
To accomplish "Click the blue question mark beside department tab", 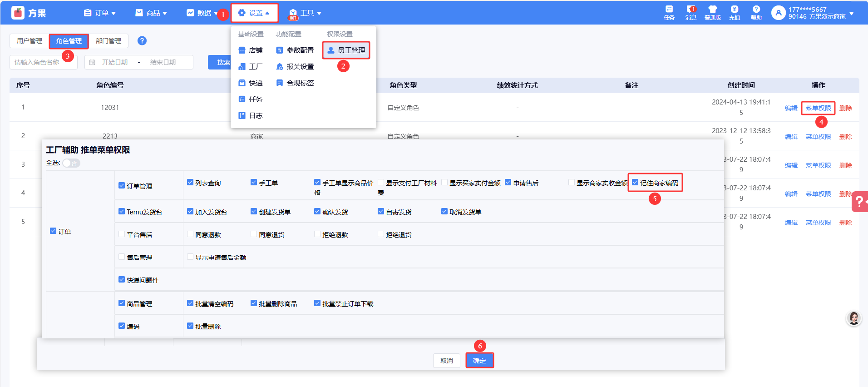I will tap(142, 41).
